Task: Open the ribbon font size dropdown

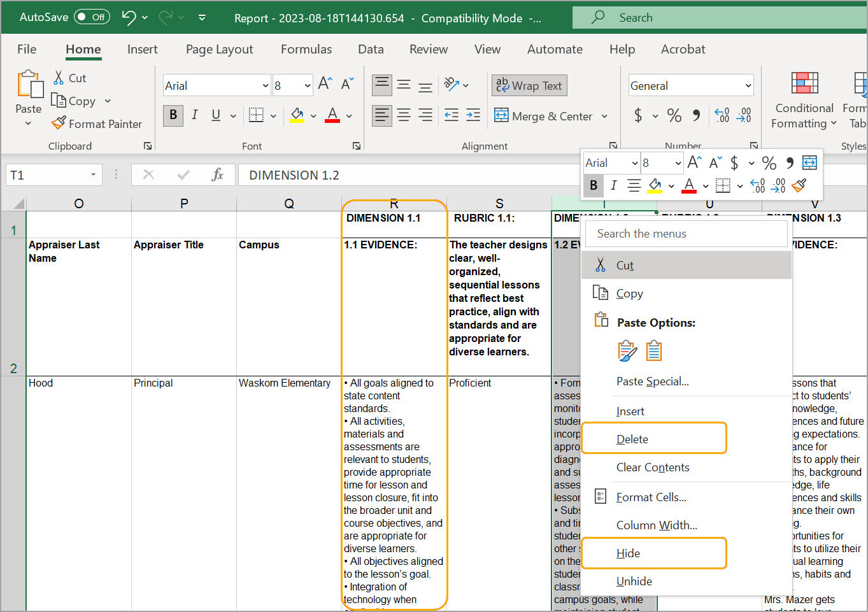Action: pos(308,85)
